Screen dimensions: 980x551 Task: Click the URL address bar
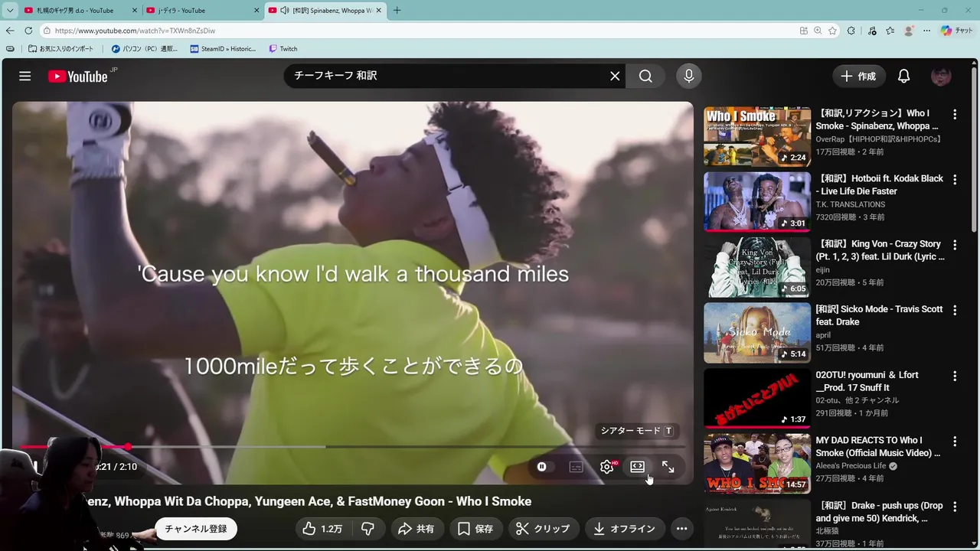pos(417,31)
